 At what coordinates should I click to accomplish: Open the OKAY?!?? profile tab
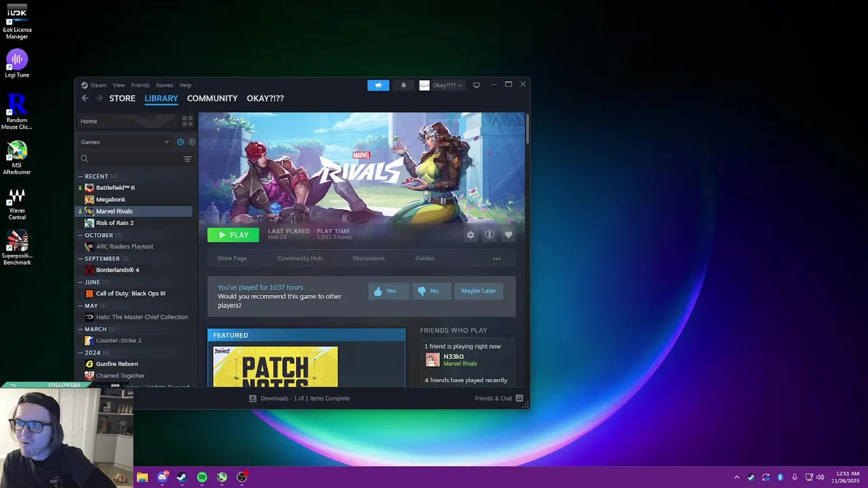coord(265,98)
